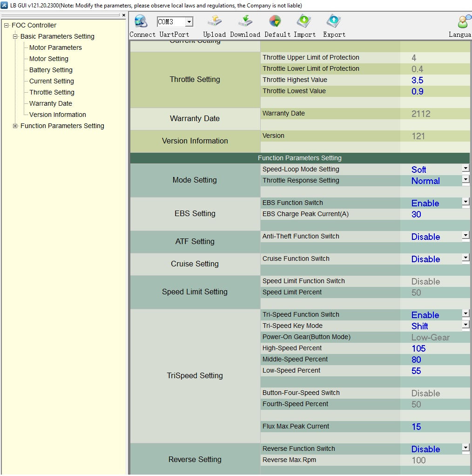The width and height of the screenshot is (472, 476).
Task: Click the Default settings icon
Action: click(275, 22)
